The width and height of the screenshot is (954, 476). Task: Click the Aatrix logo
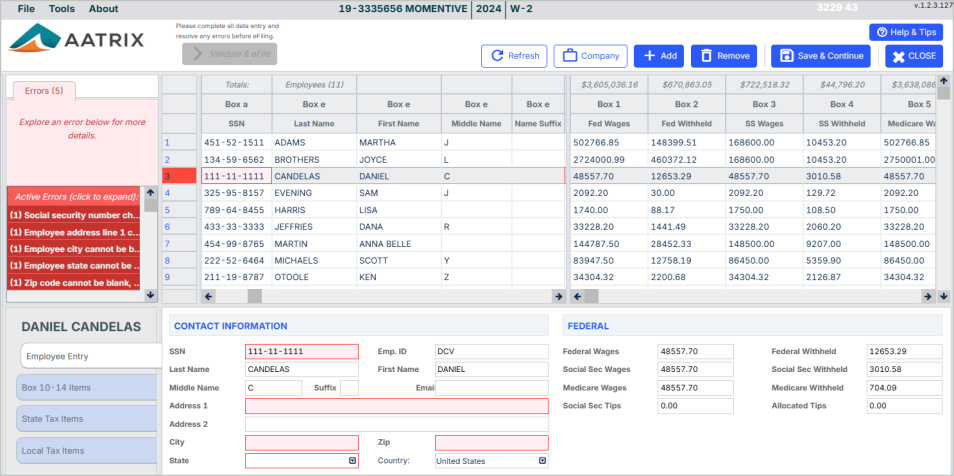pos(77,40)
